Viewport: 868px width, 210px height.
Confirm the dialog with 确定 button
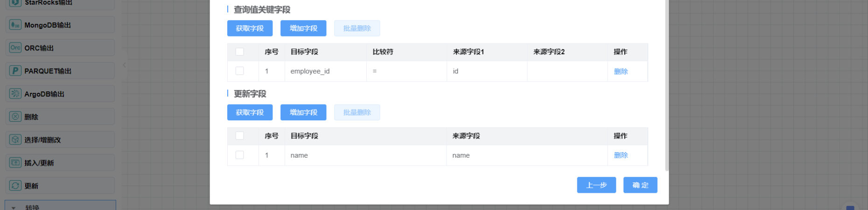coord(640,185)
